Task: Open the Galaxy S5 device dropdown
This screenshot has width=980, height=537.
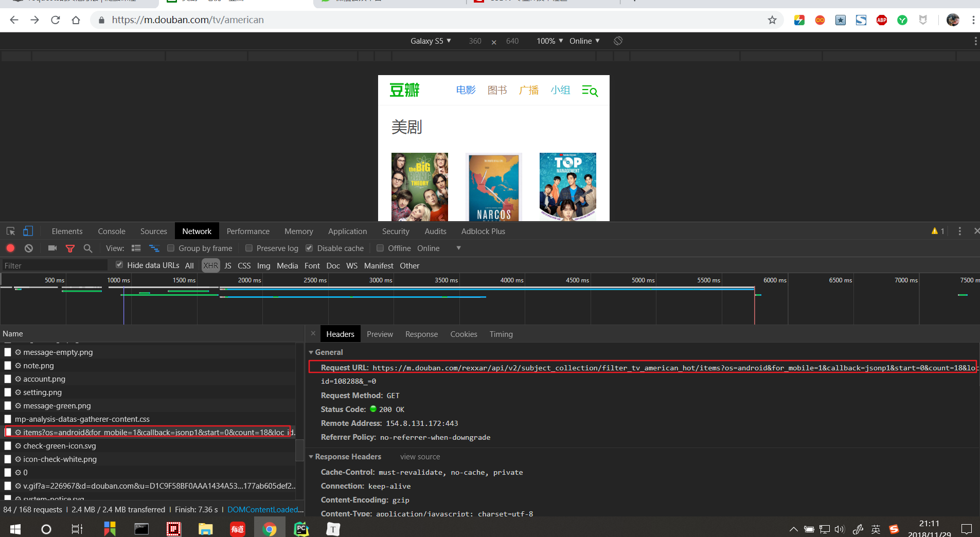Action: (x=431, y=41)
